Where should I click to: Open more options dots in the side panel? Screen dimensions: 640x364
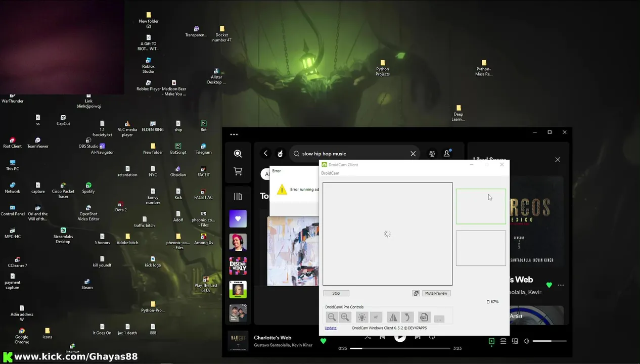tap(561, 285)
